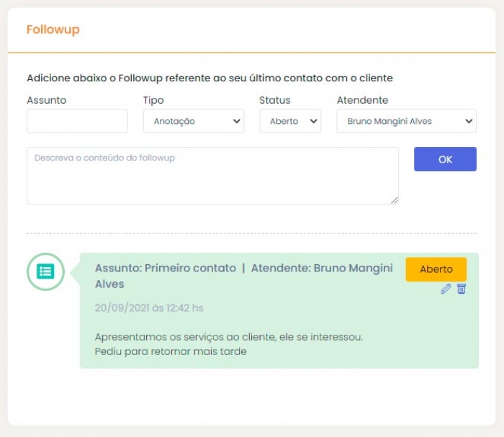Click the Assunto field label
Viewport: 504px width, 437px height.
coord(46,100)
